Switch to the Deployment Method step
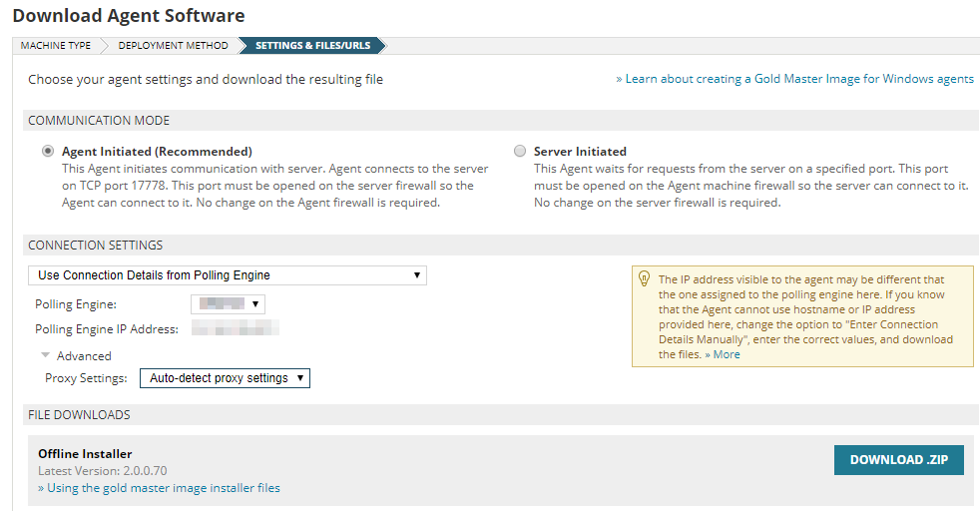This screenshot has width=980, height=511. click(x=173, y=46)
